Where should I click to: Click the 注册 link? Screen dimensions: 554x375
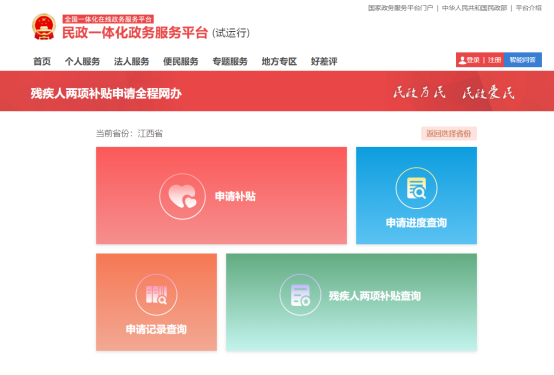(495, 60)
